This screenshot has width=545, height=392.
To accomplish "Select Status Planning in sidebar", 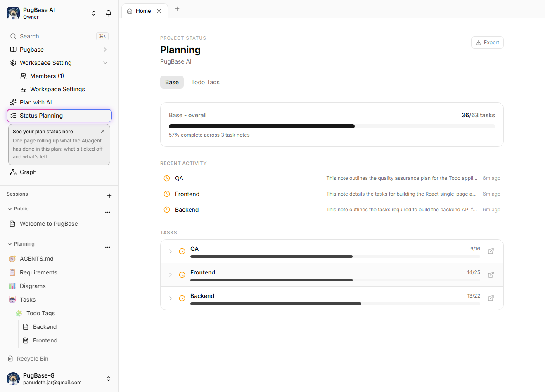I will [x=59, y=116].
